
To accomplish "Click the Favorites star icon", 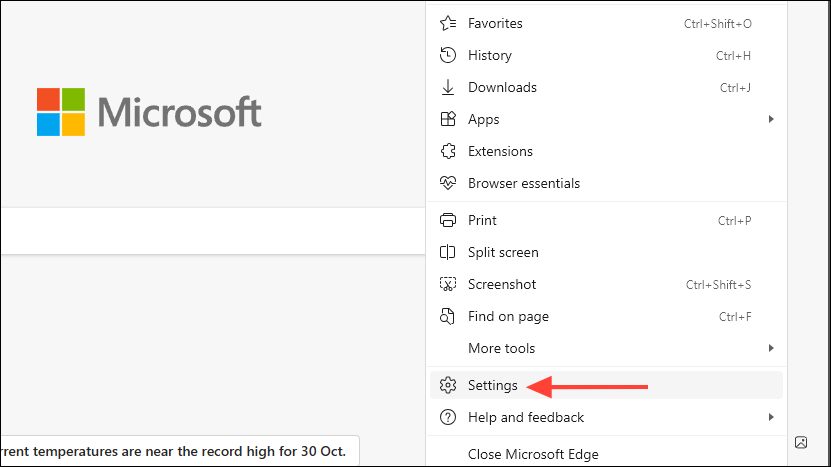I will tap(448, 23).
